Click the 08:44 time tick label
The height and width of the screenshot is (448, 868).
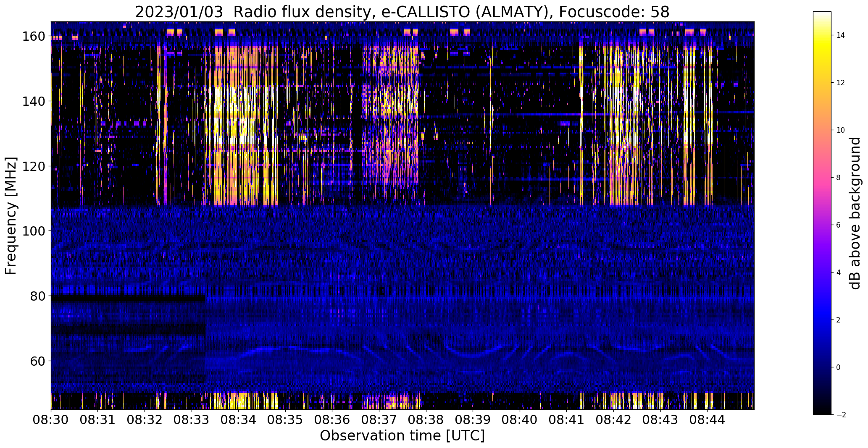click(708, 419)
